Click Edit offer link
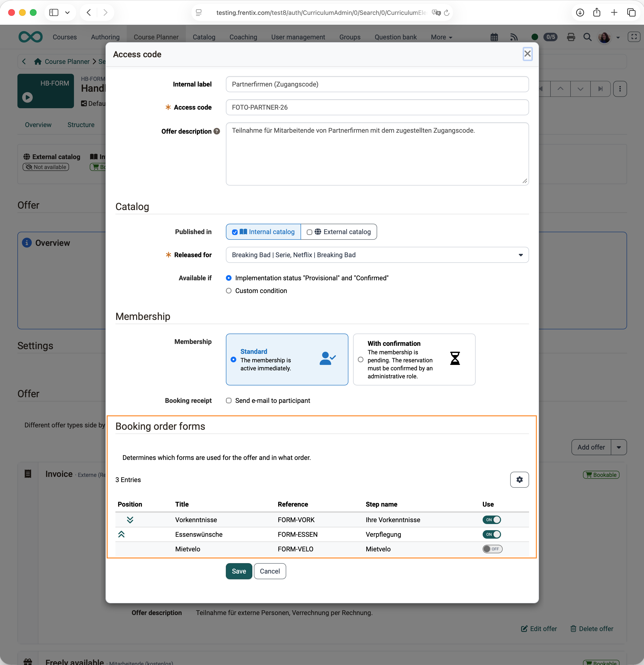644x665 pixels. point(538,628)
